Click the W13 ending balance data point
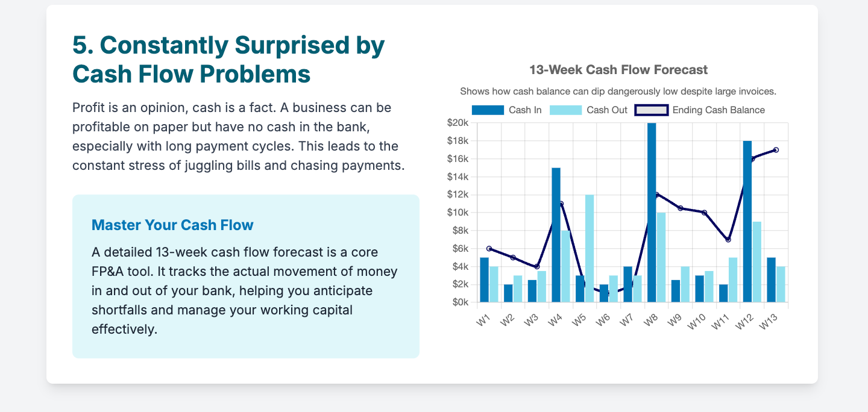Image resolution: width=868 pixels, height=412 pixels. pos(776,149)
